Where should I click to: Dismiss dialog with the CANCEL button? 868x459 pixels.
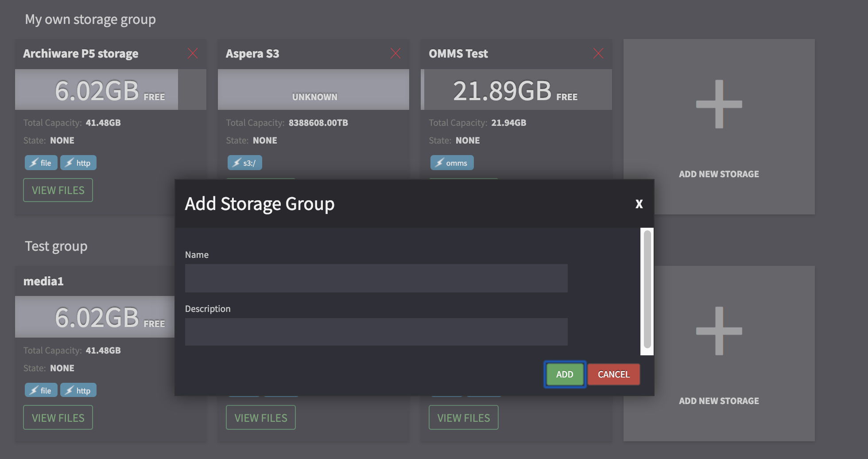click(614, 374)
